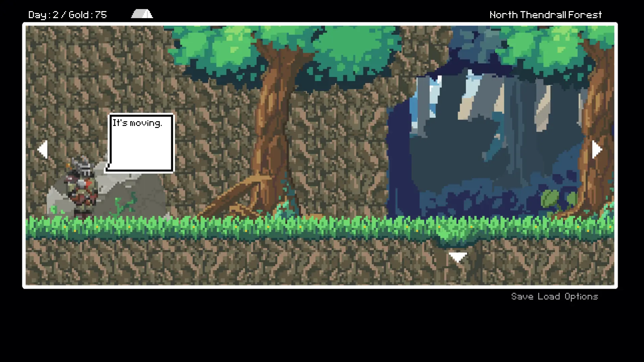Click the North Thendrall Forest location title
This screenshot has width=644, height=362.
[x=545, y=15]
